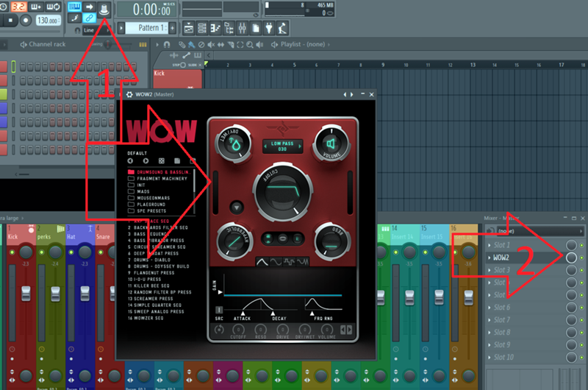Open the round dropdown button below the DRY/WET knob in WOW
The image size is (588, 390).
[236, 208]
